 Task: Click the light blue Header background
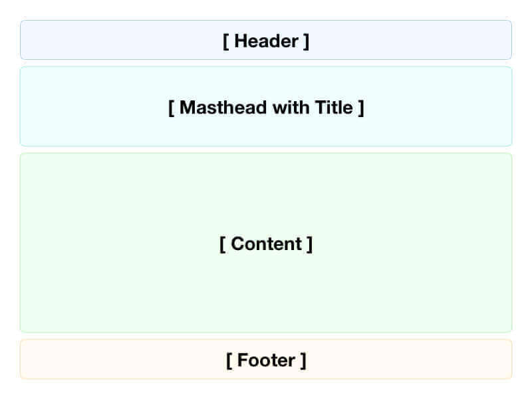(100, 40)
